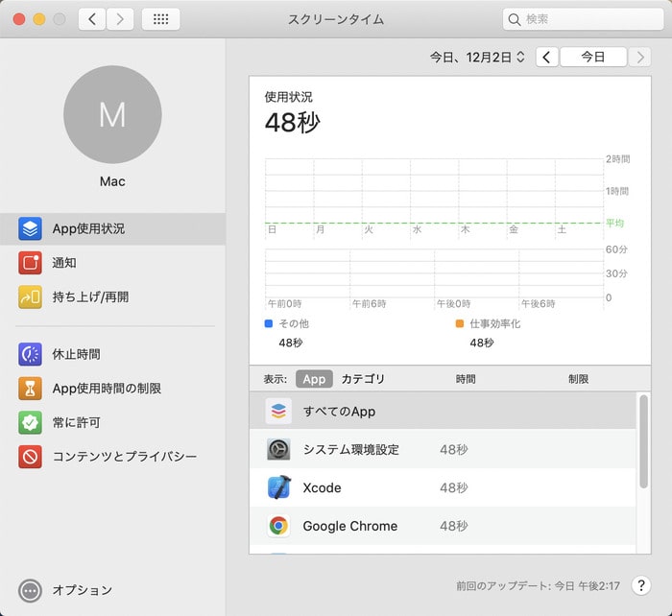The height and width of the screenshot is (616, 672).
Task: Open コンテンツとプライバシー restriction icon
Action: 30,457
